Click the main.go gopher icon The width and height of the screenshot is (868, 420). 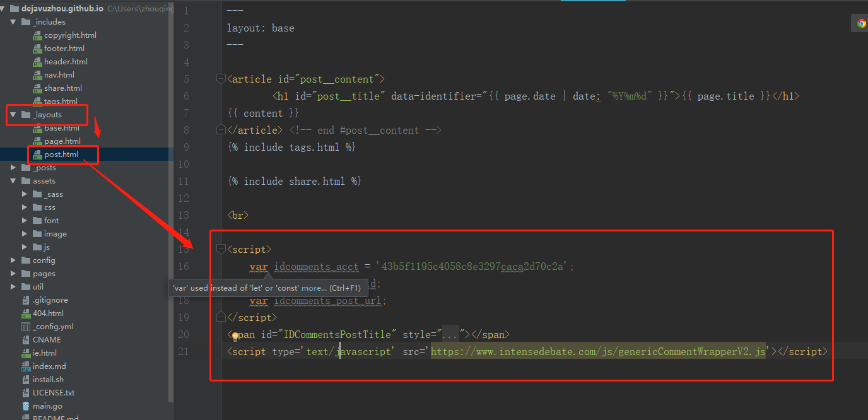[26, 406]
